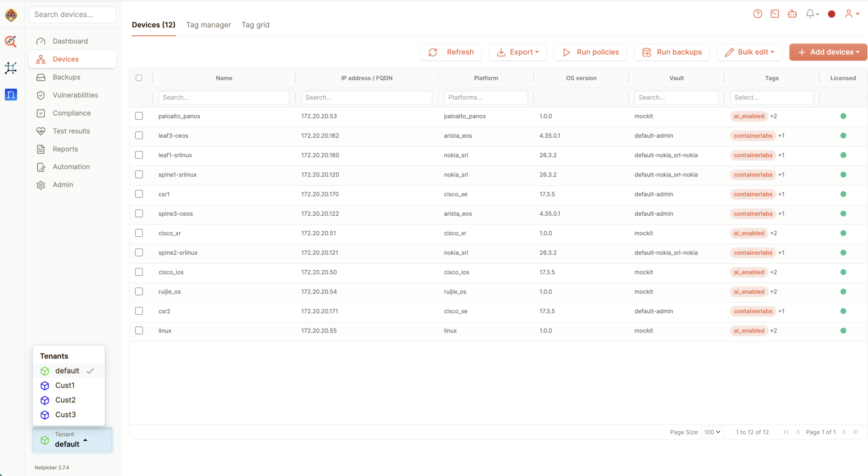Sort by the OS version column header

(x=581, y=78)
